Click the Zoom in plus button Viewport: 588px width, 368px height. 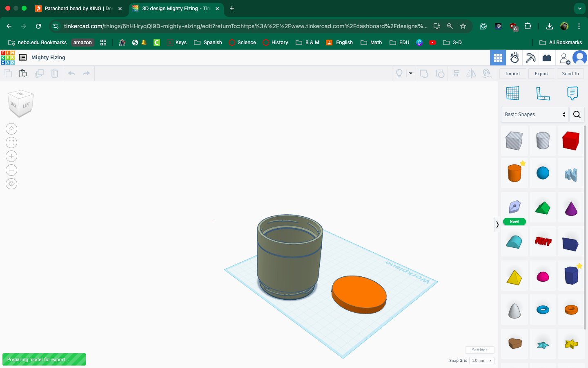click(11, 156)
